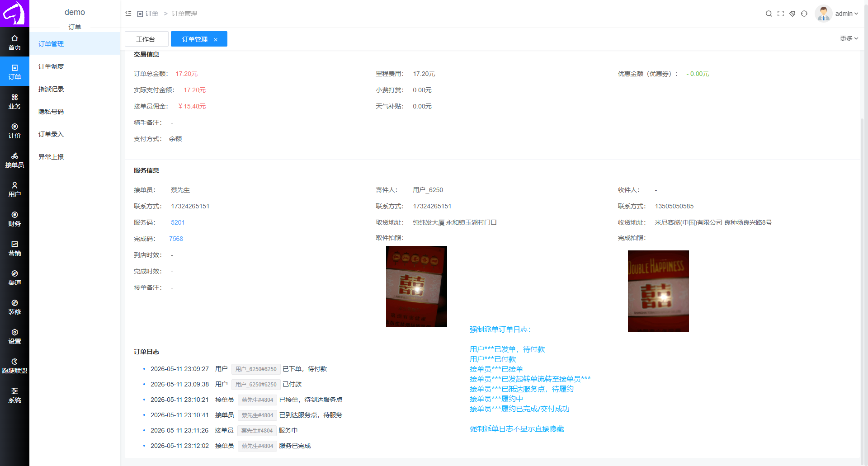Click the completion code 7568
The width and height of the screenshot is (868, 466).
pos(176,239)
